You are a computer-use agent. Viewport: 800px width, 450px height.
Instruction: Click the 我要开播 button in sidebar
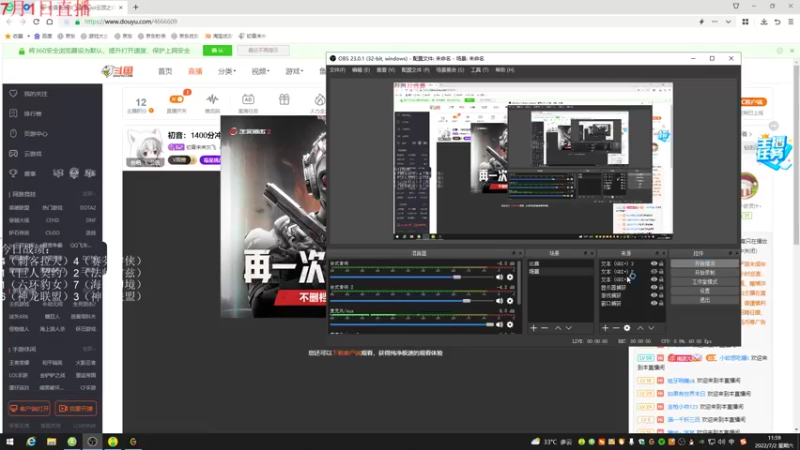click(x=76, y=408)
